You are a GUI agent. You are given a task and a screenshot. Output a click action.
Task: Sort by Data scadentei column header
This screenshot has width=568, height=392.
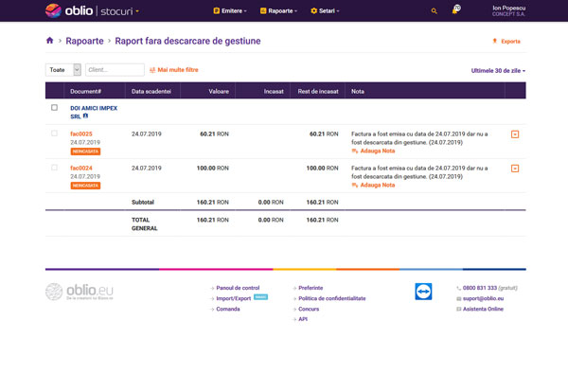[151, 91]
